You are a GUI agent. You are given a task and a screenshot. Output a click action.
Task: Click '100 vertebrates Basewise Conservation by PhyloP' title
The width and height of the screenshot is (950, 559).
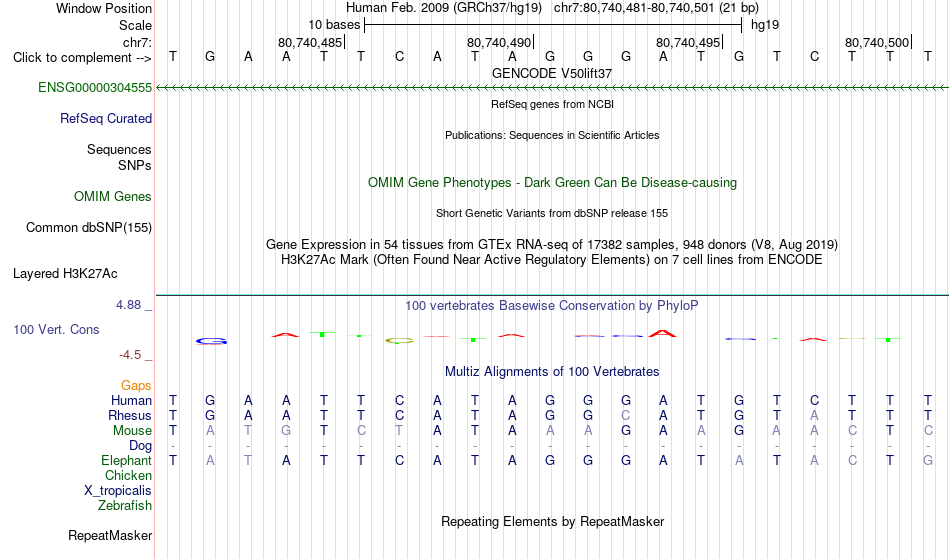pyautogui.click(x=552, y=306)
